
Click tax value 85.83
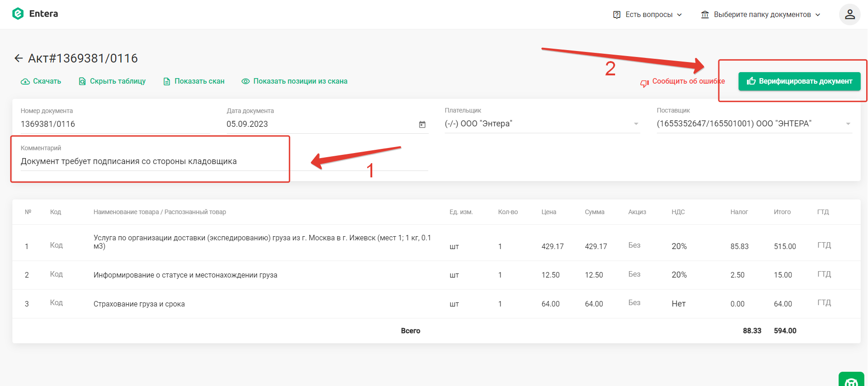coord(739,247)
